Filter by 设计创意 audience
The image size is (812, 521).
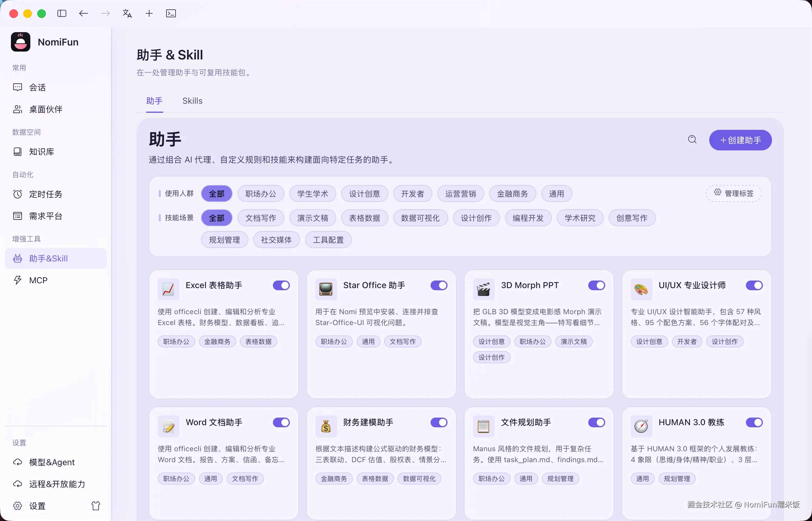(364, 194)
